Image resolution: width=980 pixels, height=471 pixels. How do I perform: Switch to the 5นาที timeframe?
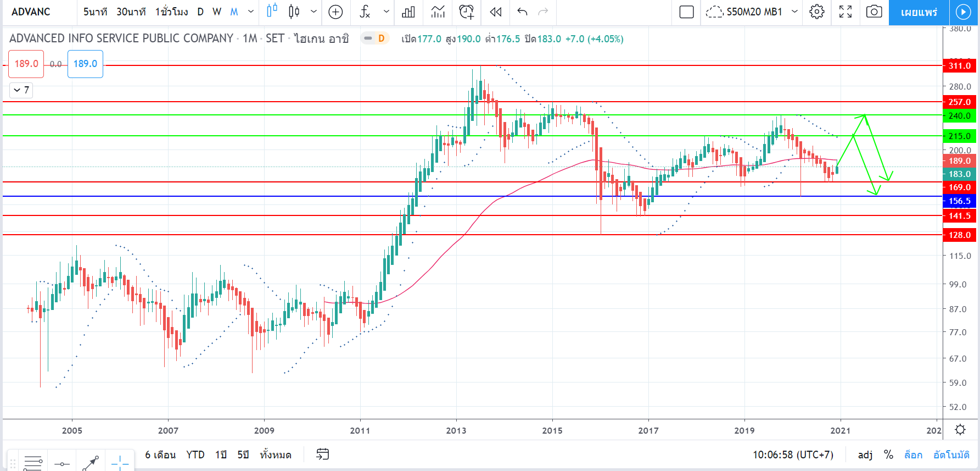tap(95, 12)
